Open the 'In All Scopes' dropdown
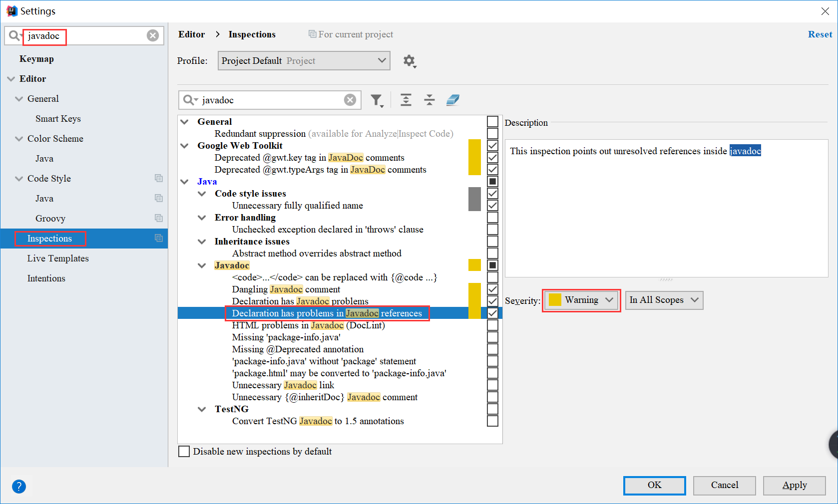The width and height of the screenshot is (838, 504). click(664, 300)
